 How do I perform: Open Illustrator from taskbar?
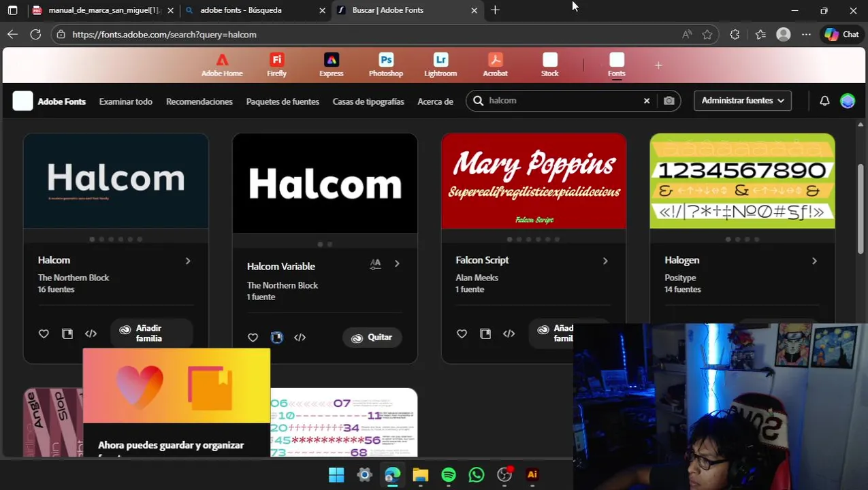point(532,475)
